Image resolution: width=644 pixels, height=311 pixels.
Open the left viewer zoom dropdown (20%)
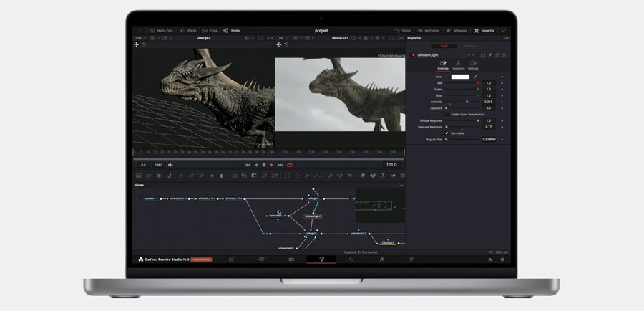click(141, 38)
